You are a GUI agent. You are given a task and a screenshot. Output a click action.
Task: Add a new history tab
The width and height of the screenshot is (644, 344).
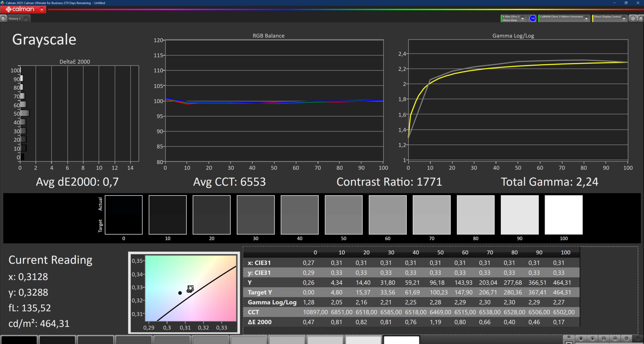coord(26,19)
